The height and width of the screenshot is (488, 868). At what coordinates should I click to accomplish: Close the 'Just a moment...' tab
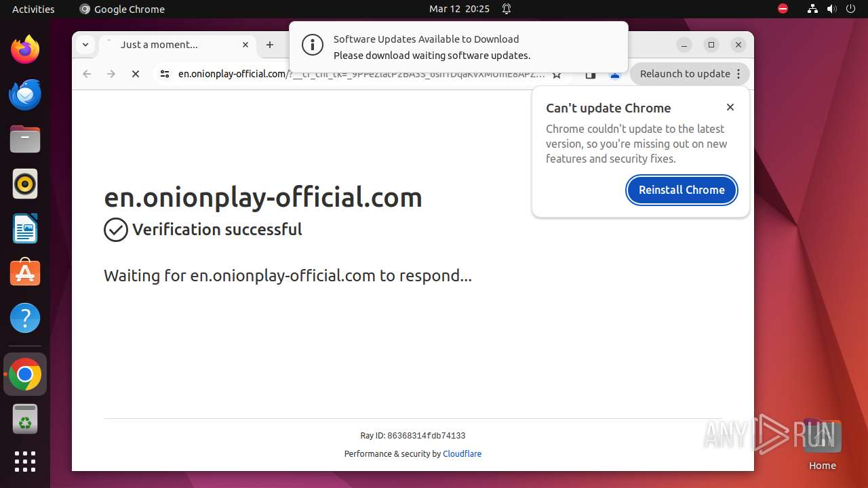[245, 45]
